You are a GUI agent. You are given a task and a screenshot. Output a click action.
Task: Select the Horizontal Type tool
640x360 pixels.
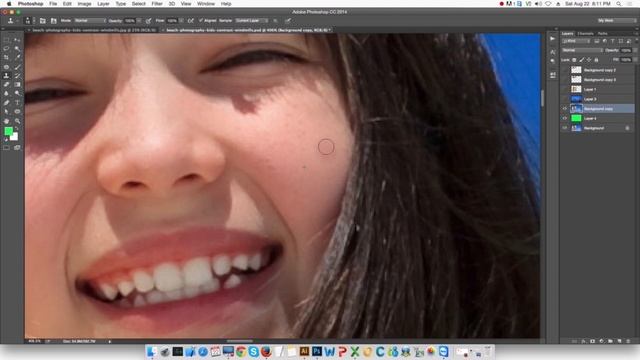coord(17,102)
